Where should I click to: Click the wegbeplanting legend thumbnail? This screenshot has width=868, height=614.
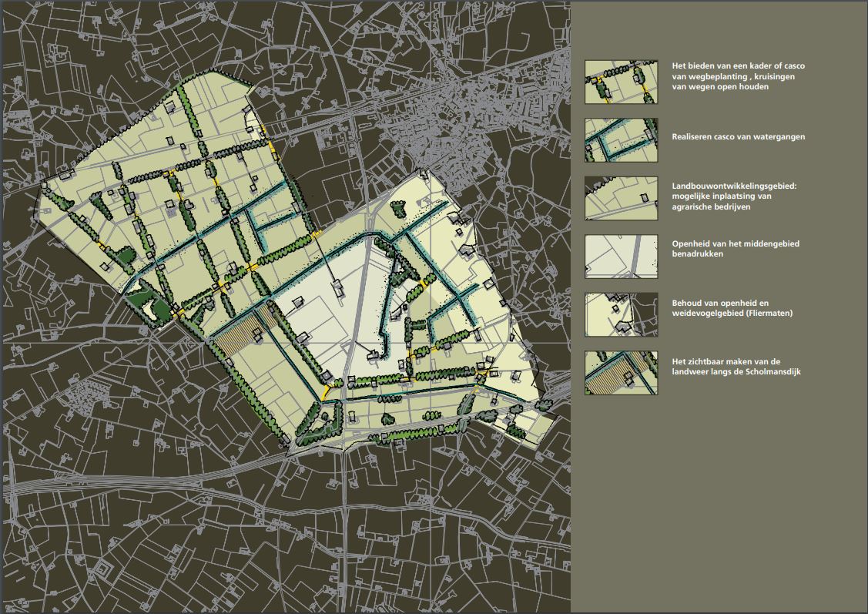(621, 82)
